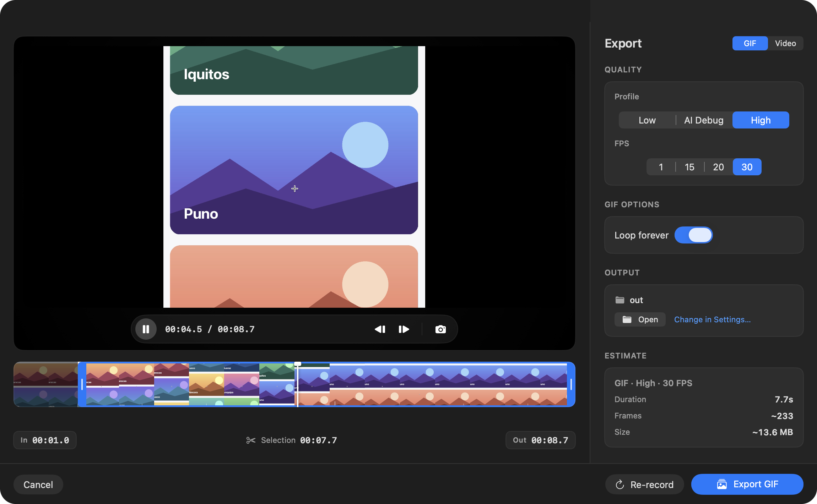The height and width of the screenshot is (504, 817).
Task: Switch export format to Video tab
Action: tap(785, 43)
